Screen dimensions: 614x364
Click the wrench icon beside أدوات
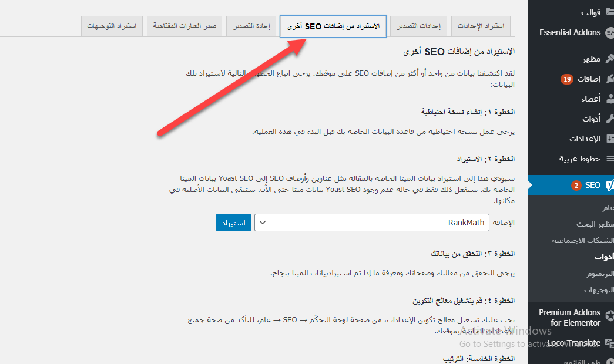click(610, 119)
